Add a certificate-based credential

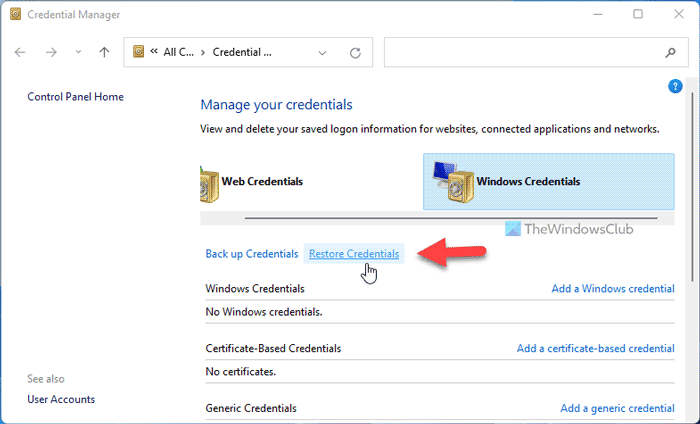coord(595,348)
